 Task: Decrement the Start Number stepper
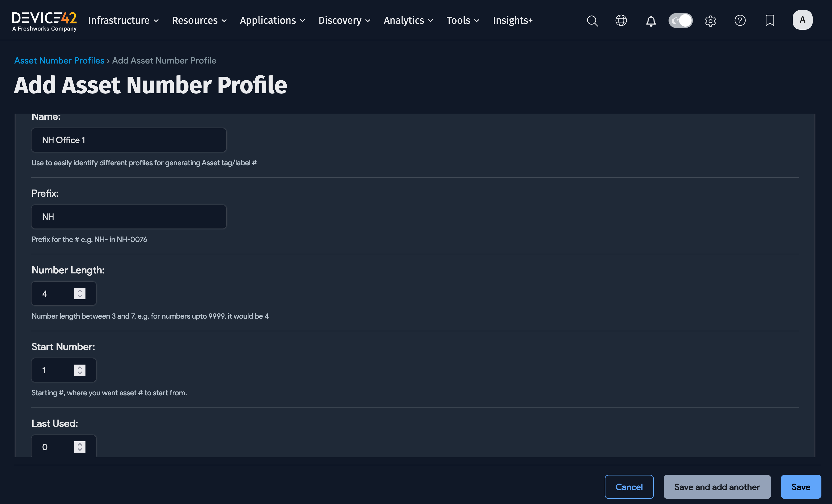tap(80, 373)
